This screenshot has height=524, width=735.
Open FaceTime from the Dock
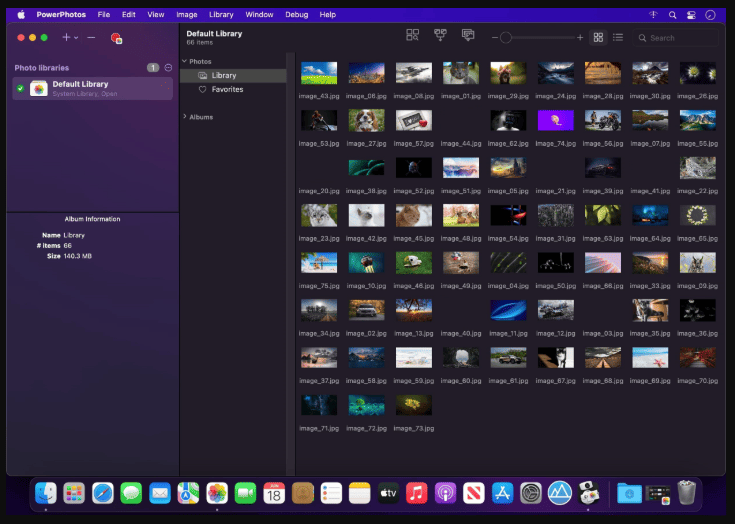(x=245, y=493)
